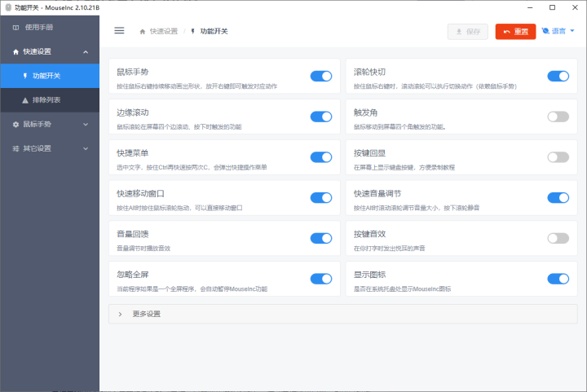Select 功能开关 in the sidebar
587x392 pixels.
click(x=50, y=76)
